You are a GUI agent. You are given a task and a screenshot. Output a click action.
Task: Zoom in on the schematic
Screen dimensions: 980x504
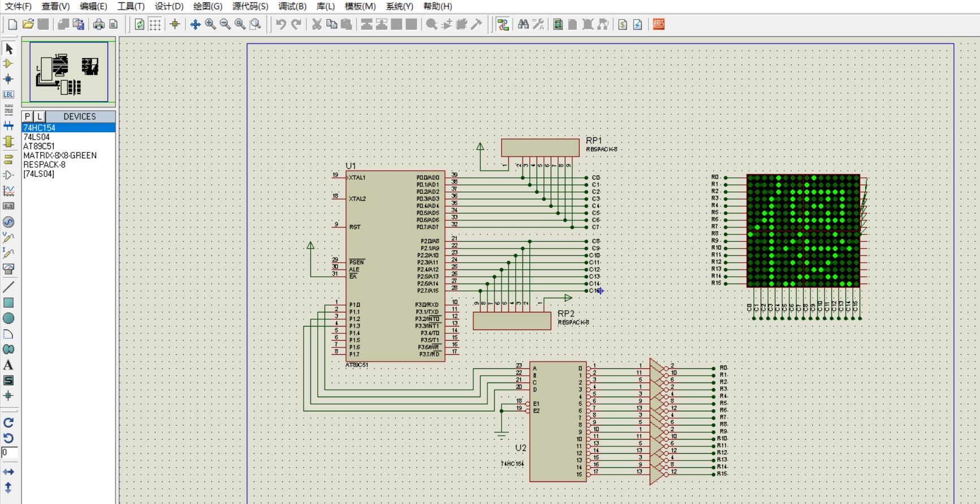click(x=210, y=24)
